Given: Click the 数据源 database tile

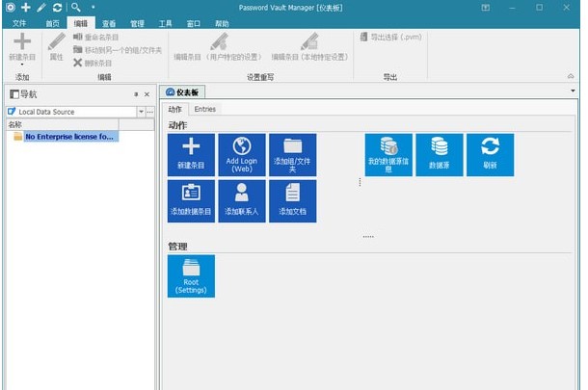Looking at the screenshot, I should [x=439, y=154].
